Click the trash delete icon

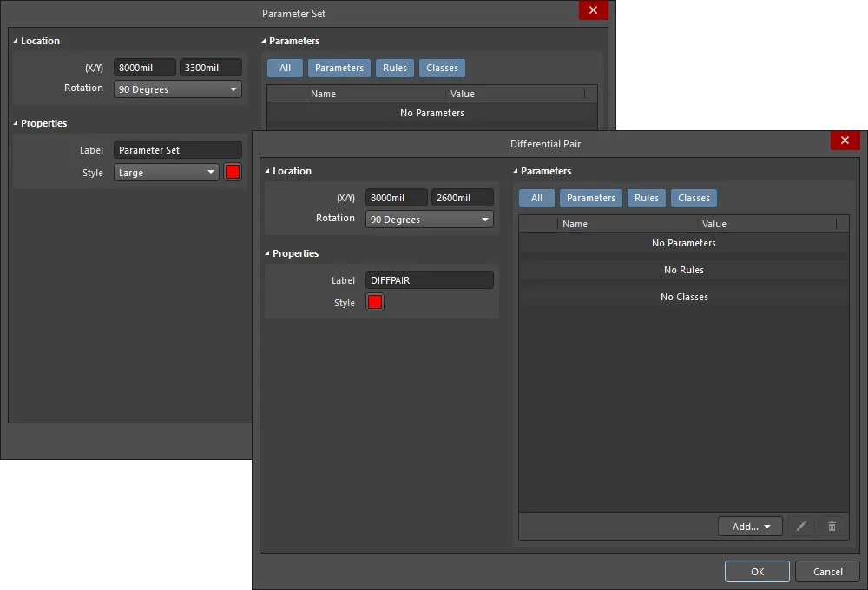[832, 526]
